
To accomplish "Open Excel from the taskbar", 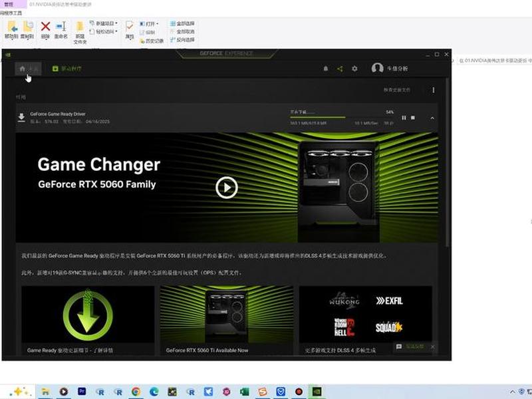I will [244, 392].
